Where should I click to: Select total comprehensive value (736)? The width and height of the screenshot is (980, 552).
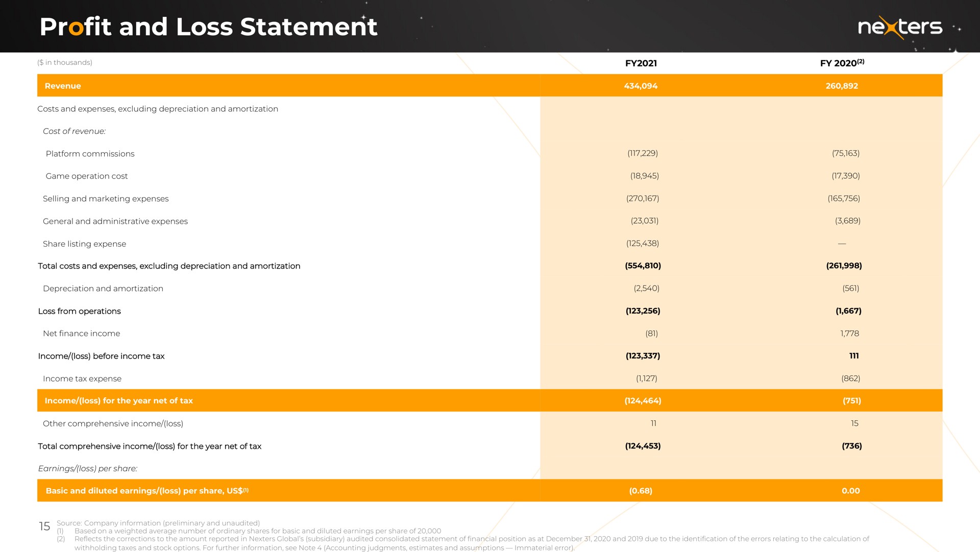tap(852, 446)
